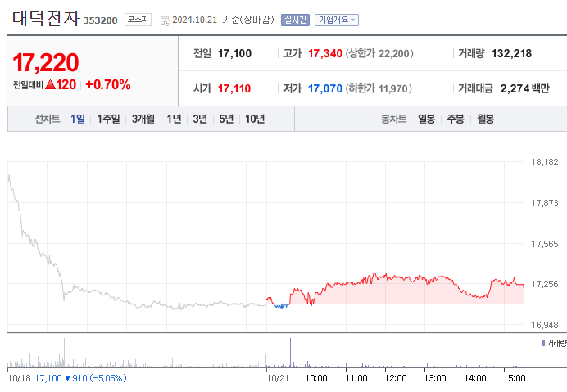Click the 14:00 time axis marker

474,378
